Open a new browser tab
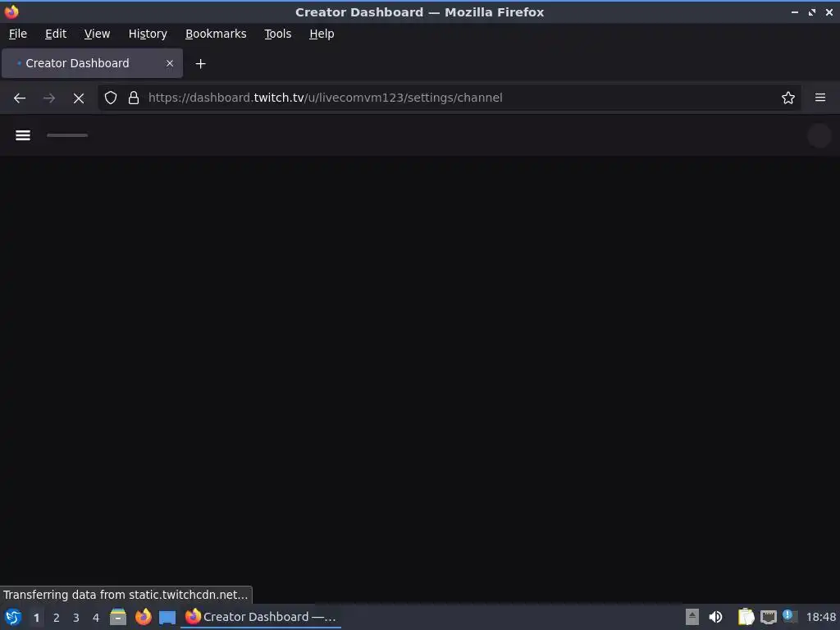840x630 pixels. (200, 64)
